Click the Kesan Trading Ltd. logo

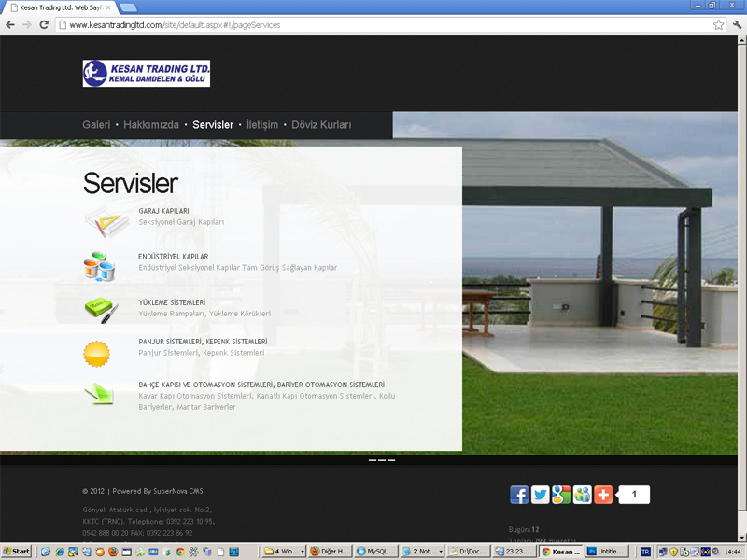(147, 74)
